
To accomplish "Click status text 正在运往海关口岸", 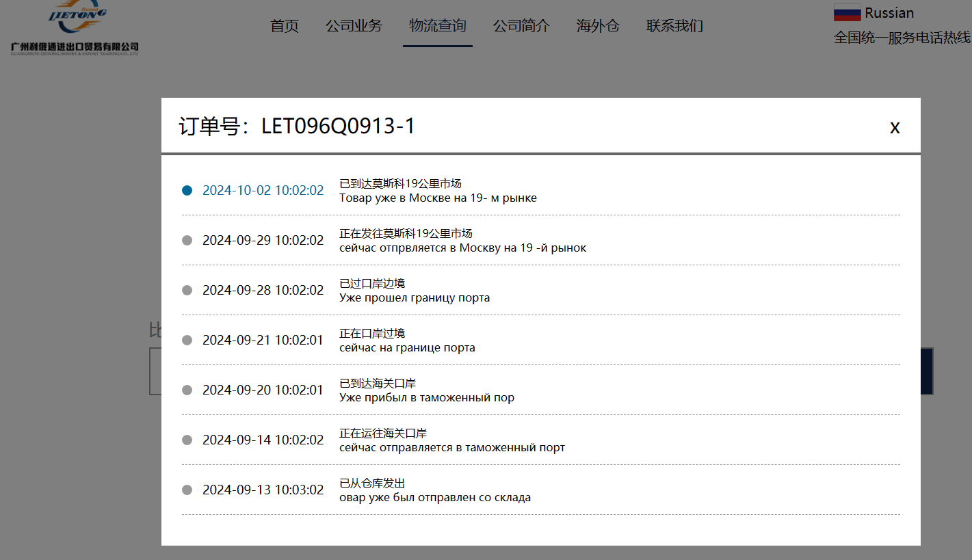I will [383, 433].
